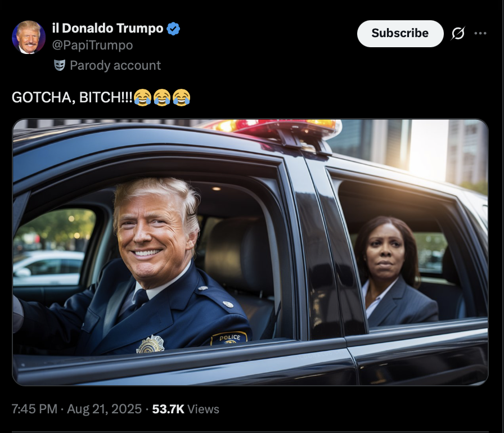
Task: Click the 7:45 PM timestamp
Action: (34, 409)
